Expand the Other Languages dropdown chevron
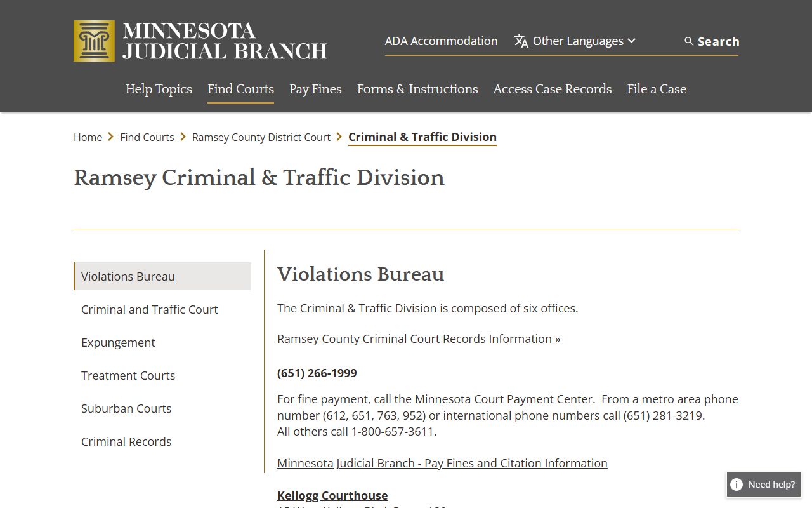This screenshot has height=508, width=812. coord(631,41)
